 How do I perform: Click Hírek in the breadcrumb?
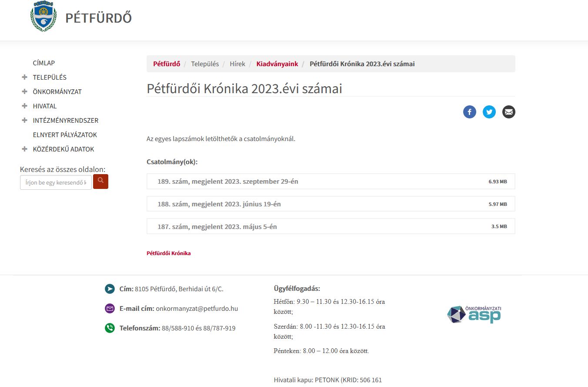point(237,64)
